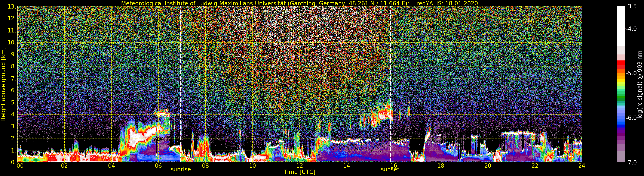This screenshot has height=176, width=644.
Task: Click the '10.' height axis tick label
Action: (12, 43)
